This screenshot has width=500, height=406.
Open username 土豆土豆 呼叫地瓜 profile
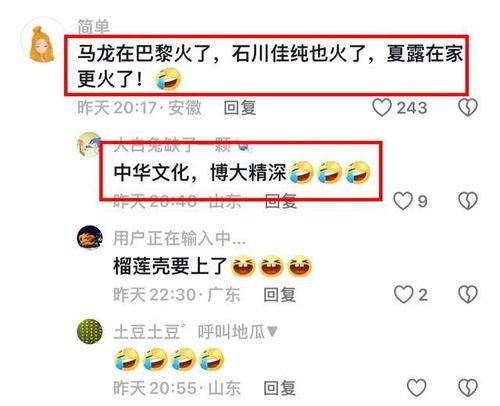coord(196,332)
